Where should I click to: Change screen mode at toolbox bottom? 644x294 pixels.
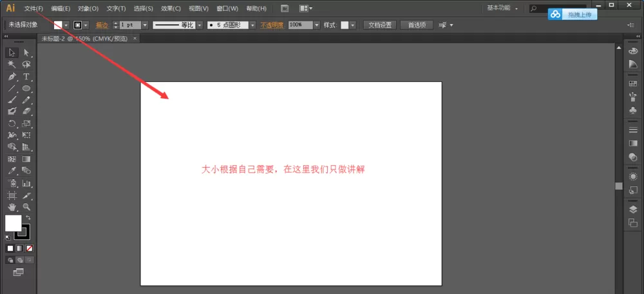(x=19, y=272)
